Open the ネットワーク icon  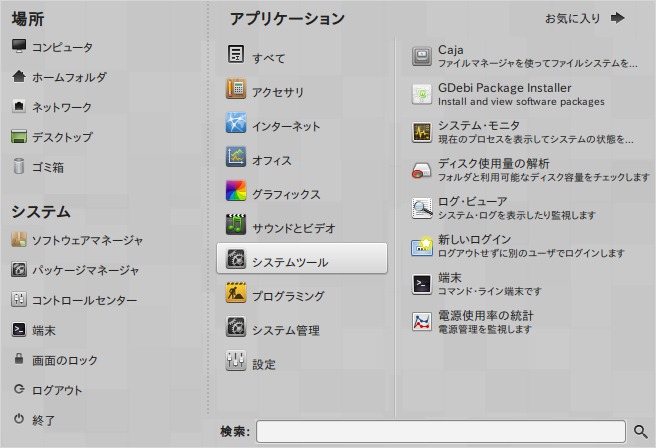[19, 106]
